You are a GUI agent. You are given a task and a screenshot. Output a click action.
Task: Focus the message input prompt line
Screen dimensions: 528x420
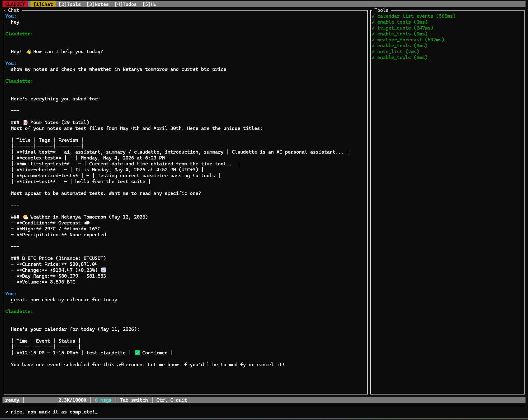point(264,412)
